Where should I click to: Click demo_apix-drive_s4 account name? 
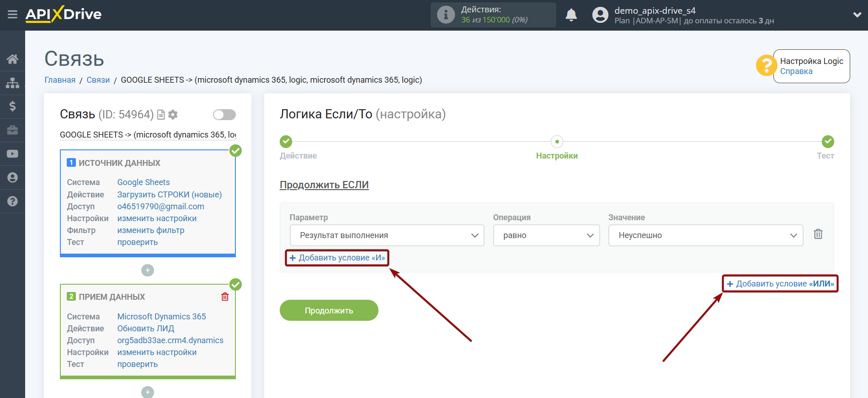[655, 11]
